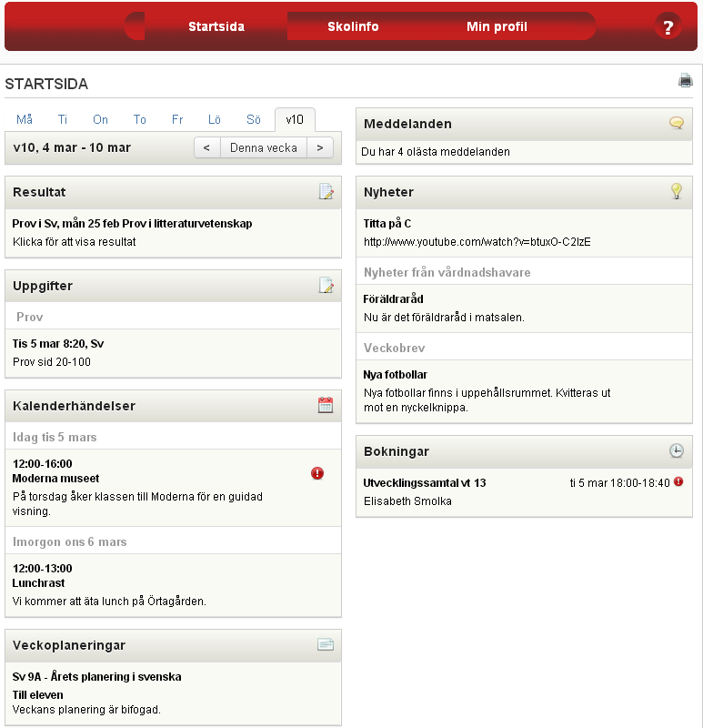703x728 pixels.
Task: Click the 'Till eleven' text
Action: (37, 695)
